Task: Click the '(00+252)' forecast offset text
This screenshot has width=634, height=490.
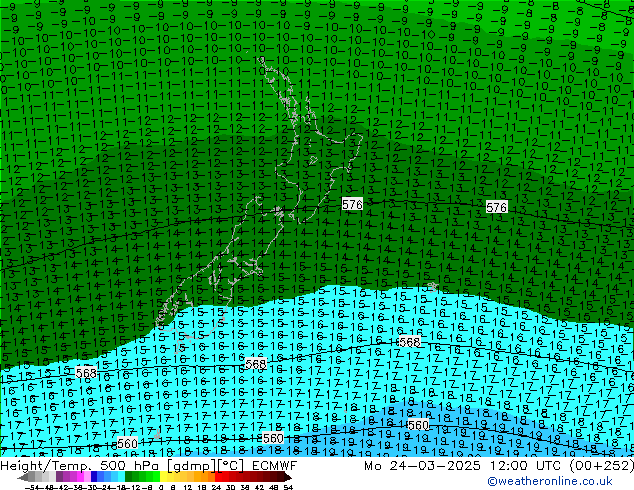Action: pyautogui.click(x=602, y=466)
